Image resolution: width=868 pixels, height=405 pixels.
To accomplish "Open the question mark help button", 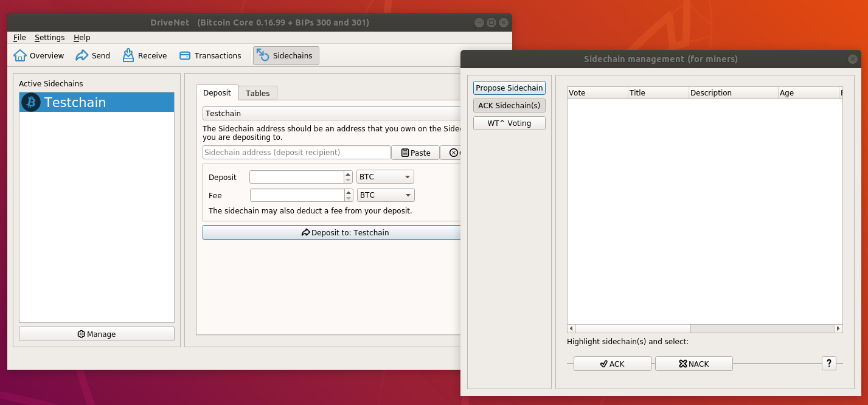I will (829, 363).
